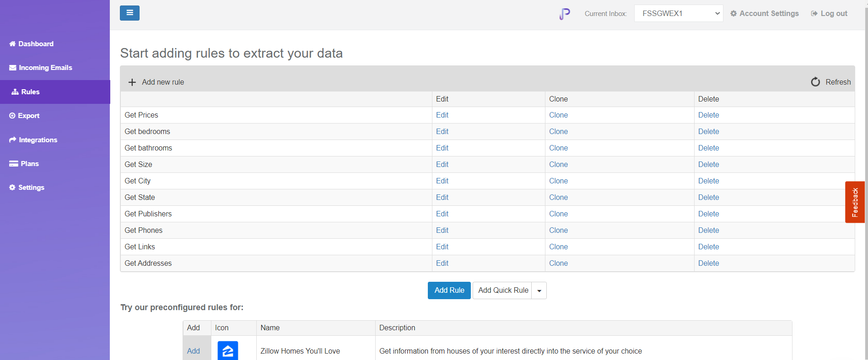This screenshot has width=868, height=360.
Task: Click the plus icon beside Add new rule
Action: point(132,82)
